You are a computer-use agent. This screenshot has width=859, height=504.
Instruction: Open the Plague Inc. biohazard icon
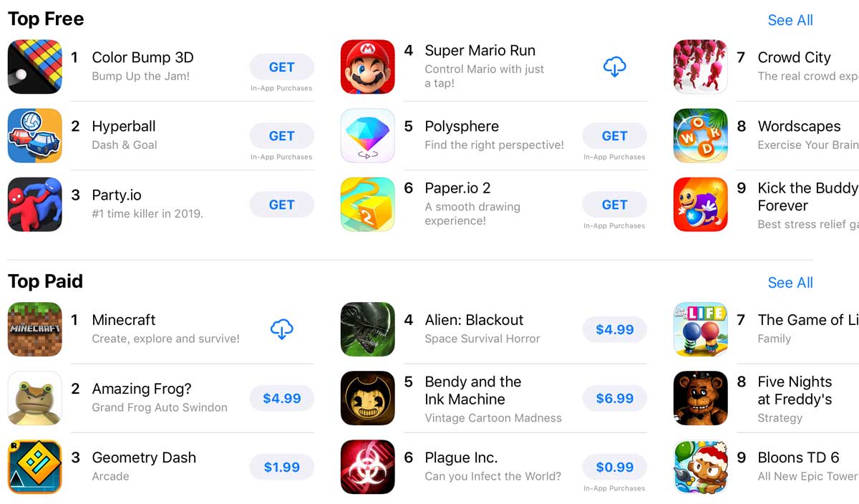tap(367, 467)
